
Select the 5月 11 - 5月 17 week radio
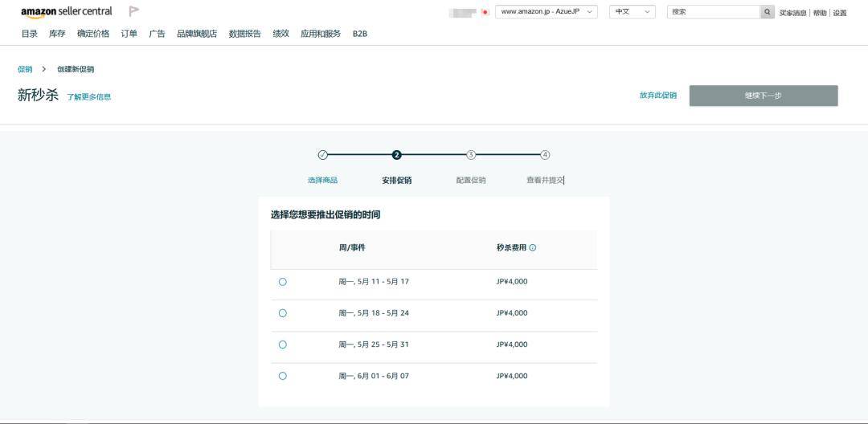tap(283, 282)
